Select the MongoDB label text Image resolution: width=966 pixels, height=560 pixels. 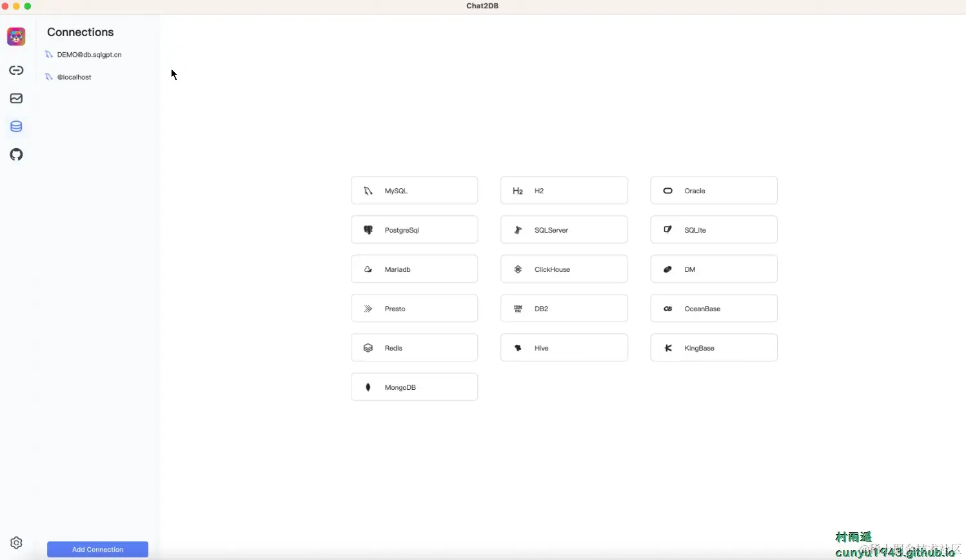pos(400,387)
